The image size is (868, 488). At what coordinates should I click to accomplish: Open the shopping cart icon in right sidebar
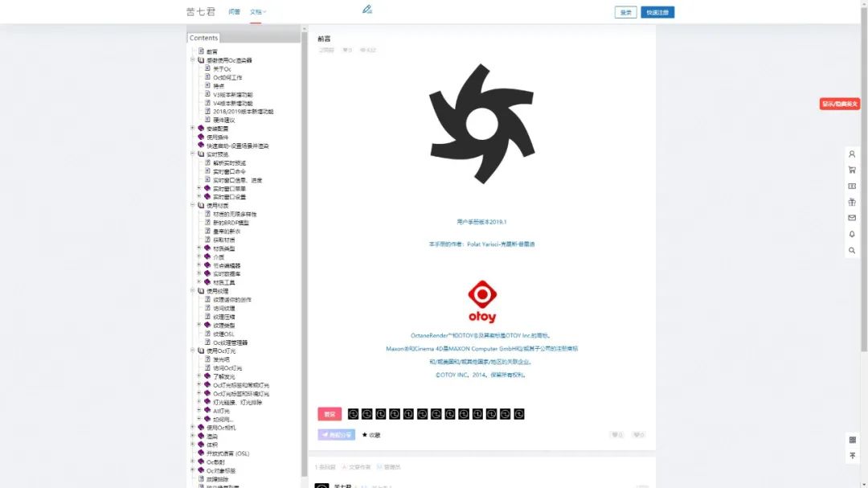(x=852, y=170)
